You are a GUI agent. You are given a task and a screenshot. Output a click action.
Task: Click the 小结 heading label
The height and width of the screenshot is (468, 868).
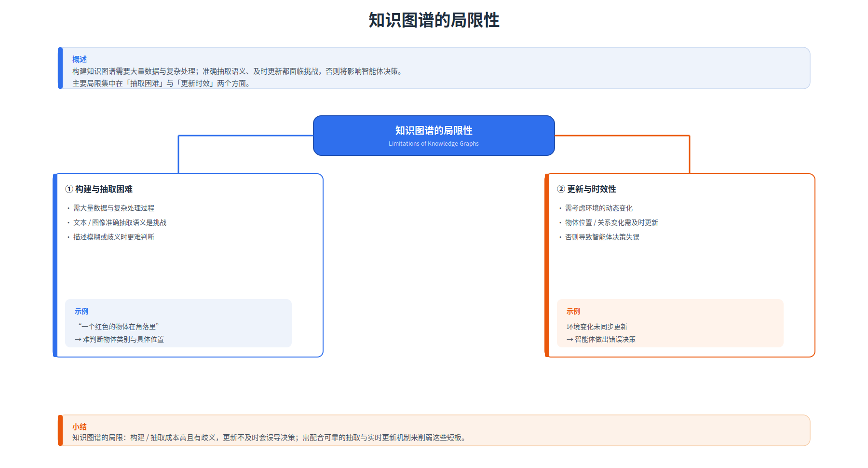[80, 427]
